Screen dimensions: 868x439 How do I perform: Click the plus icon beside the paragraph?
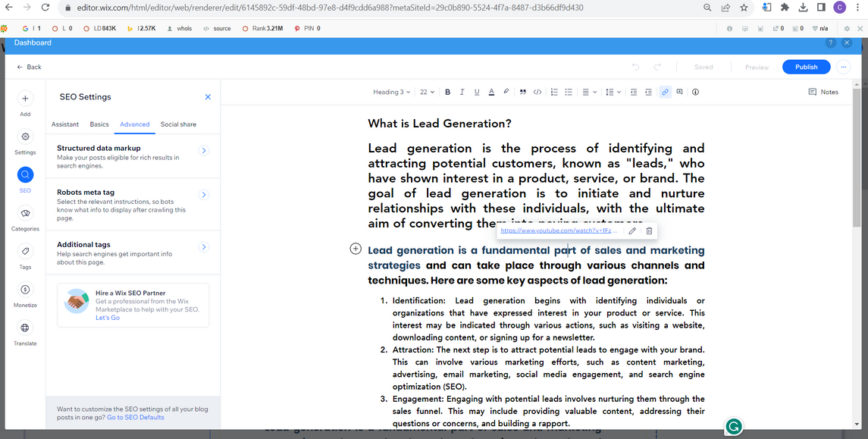tap(356, 249)
